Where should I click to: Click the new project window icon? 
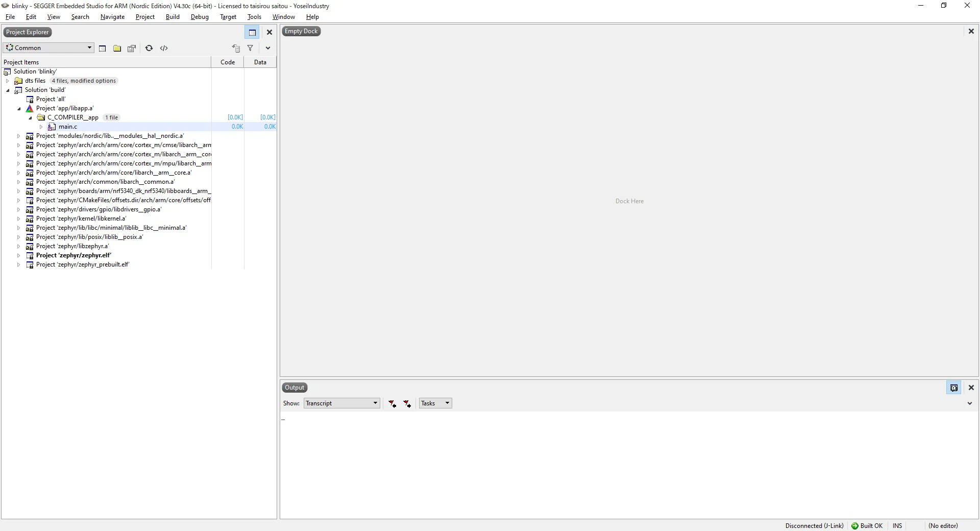[x=103, y=49]
